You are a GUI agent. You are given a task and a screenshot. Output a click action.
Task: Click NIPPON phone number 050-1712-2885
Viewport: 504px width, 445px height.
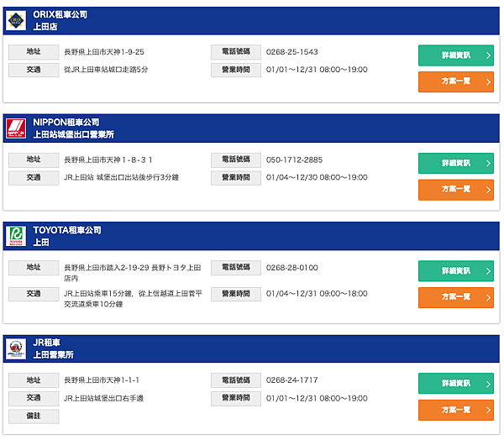click(x=294, y=160)
